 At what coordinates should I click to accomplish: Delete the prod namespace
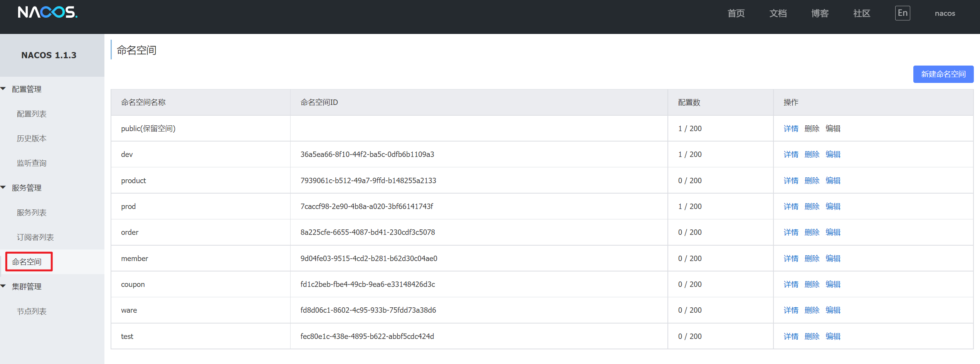tap(812, 206)
